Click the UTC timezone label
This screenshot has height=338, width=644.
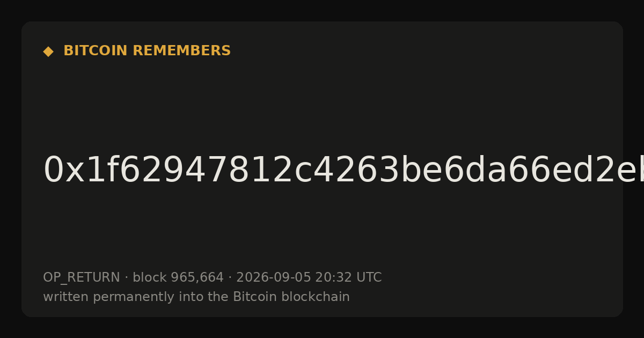pyautogui.click(x=368, y=278)
